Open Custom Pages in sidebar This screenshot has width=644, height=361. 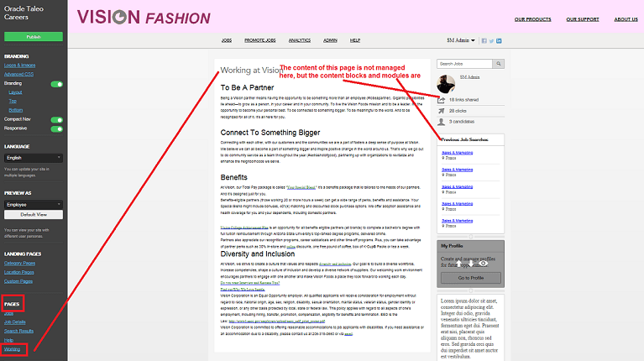[18, 281]
